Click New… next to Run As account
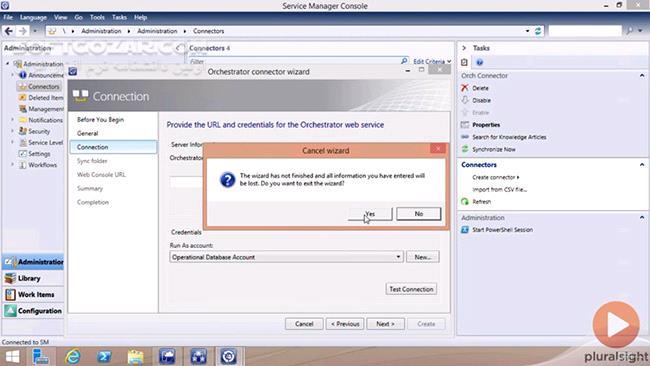Viewport: 650px width, 366px height. (422, 257)
